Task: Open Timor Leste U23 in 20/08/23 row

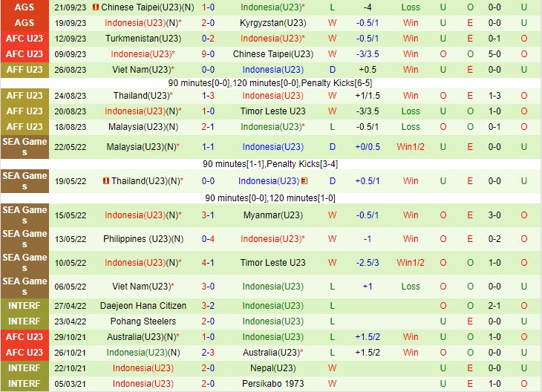Action: point(273,111)
